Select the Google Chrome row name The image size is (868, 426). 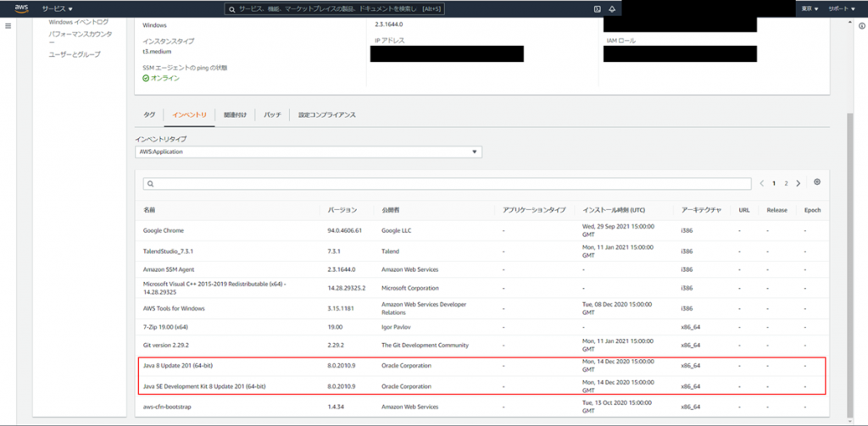point(164,230)
